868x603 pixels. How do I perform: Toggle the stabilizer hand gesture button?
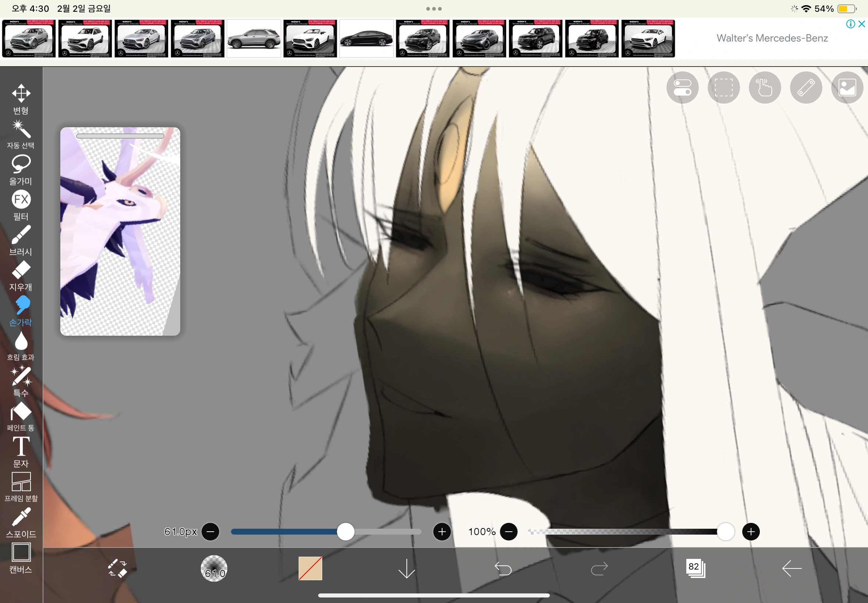tap(764, 88)
